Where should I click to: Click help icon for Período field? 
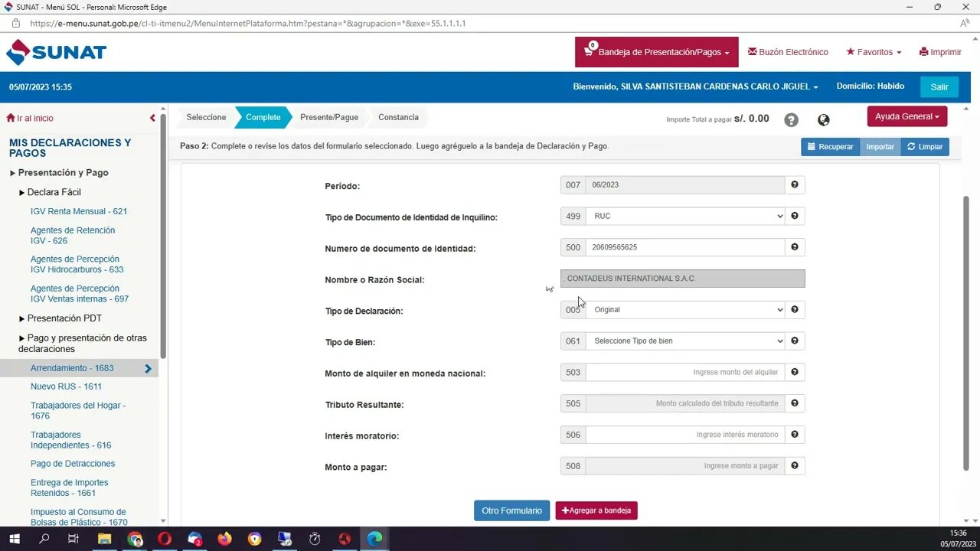[795, 184]
